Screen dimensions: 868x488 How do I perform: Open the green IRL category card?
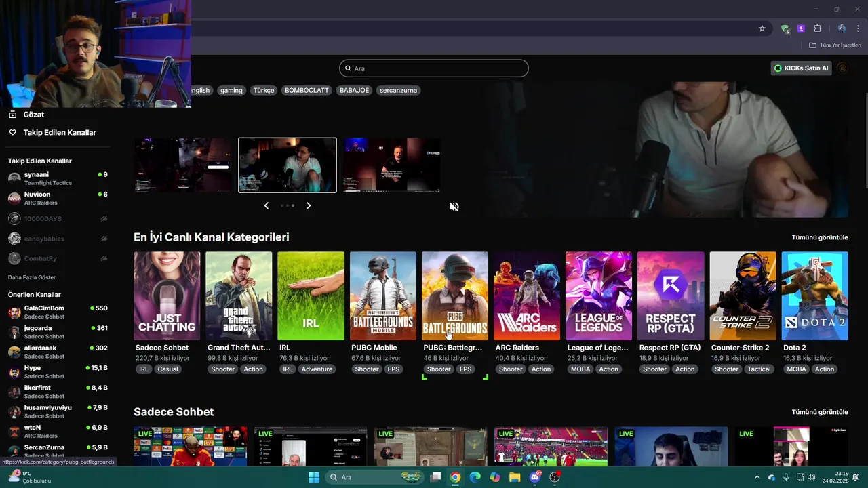[x=311, y=296]
